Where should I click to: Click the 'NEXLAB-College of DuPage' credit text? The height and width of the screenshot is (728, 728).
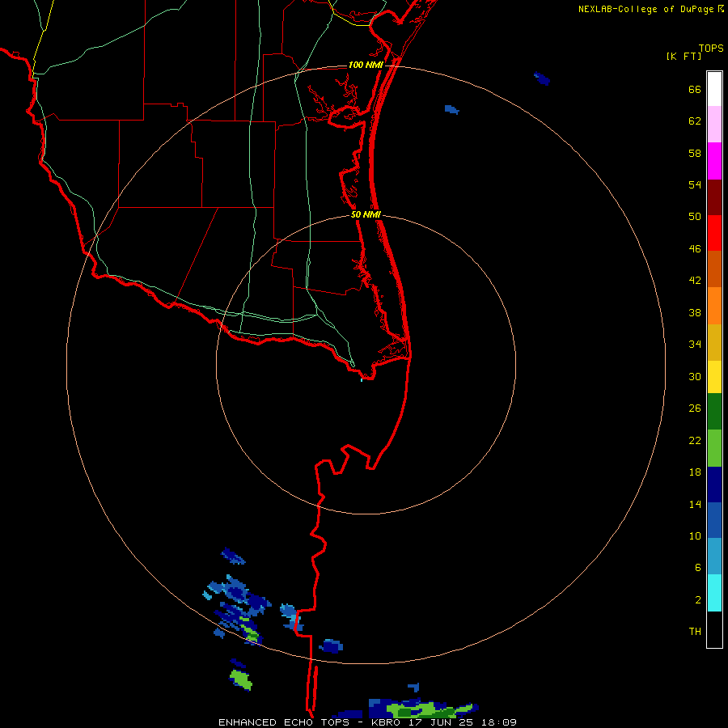pos(645,9)
